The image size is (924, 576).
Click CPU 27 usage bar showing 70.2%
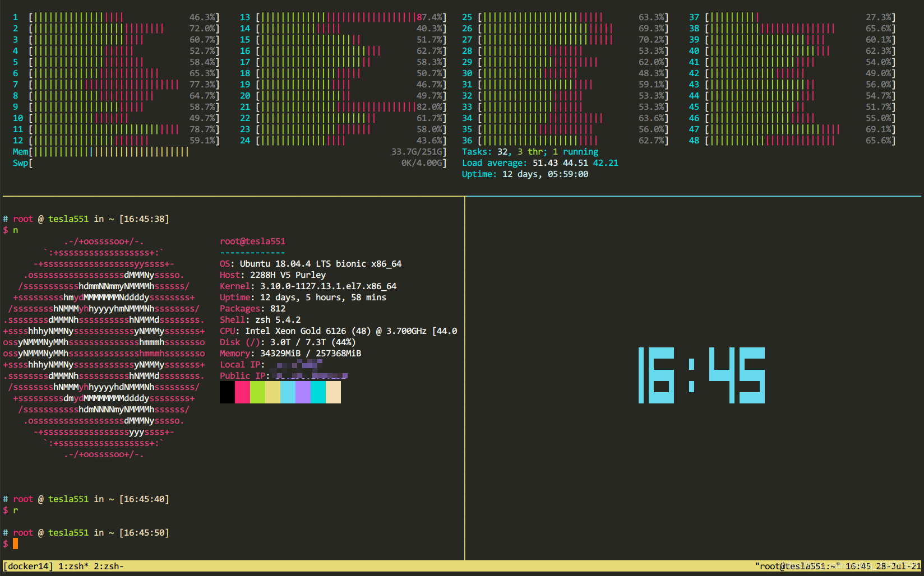[x=573, y=40]
